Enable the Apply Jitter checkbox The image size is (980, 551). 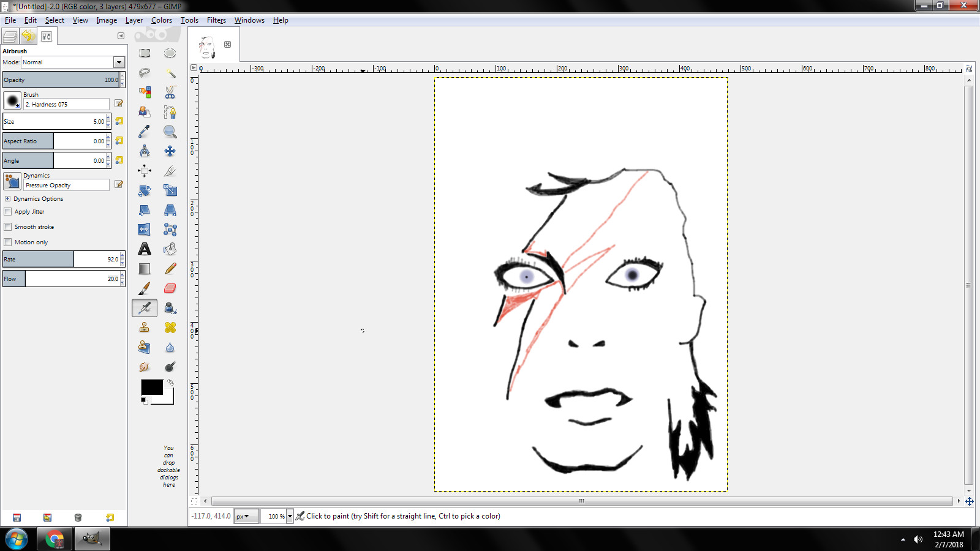(x=8, y=212)
